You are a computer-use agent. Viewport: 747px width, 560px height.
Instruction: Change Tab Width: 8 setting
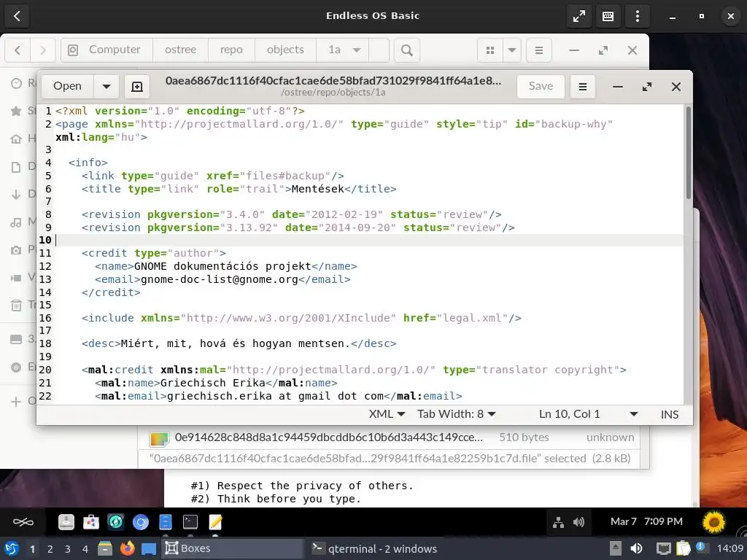pyautogui.click(x=457, y=414)
